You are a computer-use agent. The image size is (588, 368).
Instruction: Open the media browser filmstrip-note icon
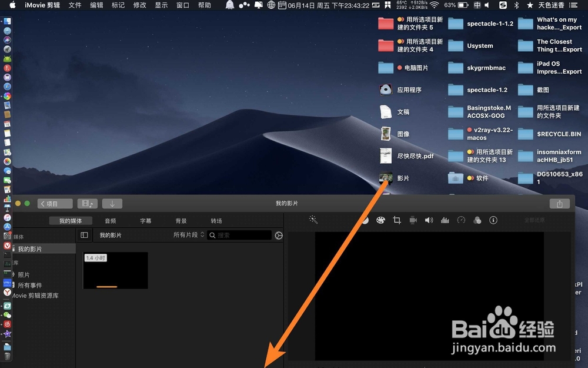[x=85, y=203]
